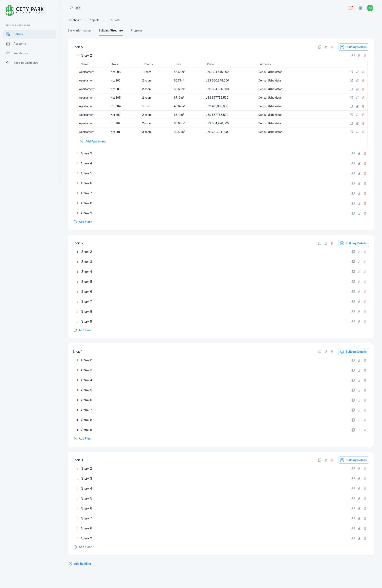Switch to the Progress tab
The height and width of the screenshot is (588, 382).
(x=136, y=30)
